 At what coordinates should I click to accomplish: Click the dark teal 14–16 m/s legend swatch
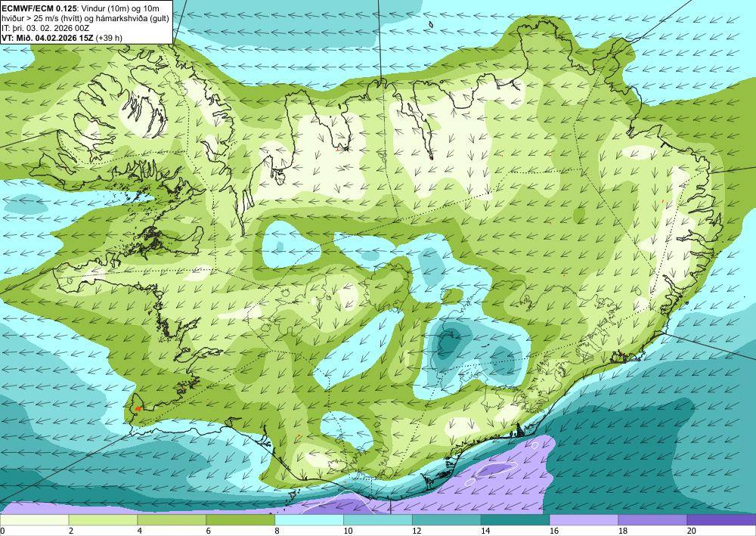click(515, 520)
